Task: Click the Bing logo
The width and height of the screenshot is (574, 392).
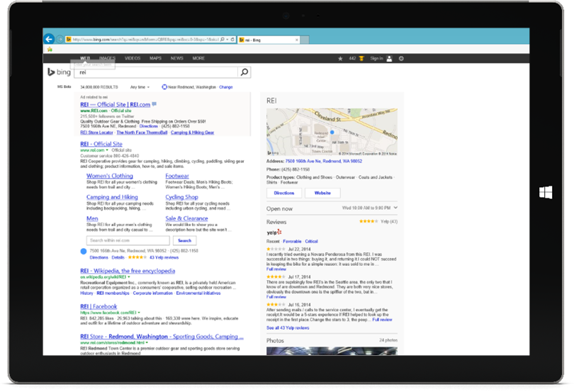Action: pos(59,72)
